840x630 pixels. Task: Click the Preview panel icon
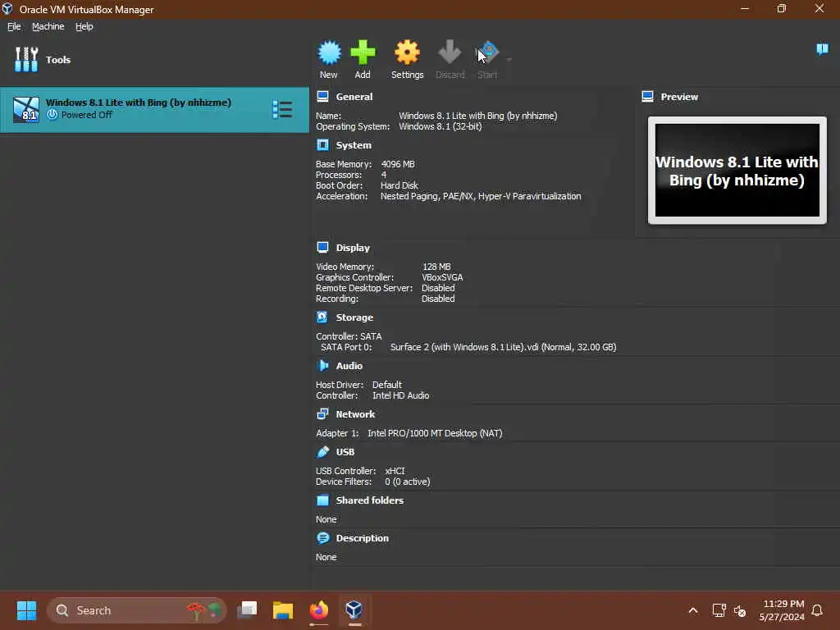click(648, 97)
